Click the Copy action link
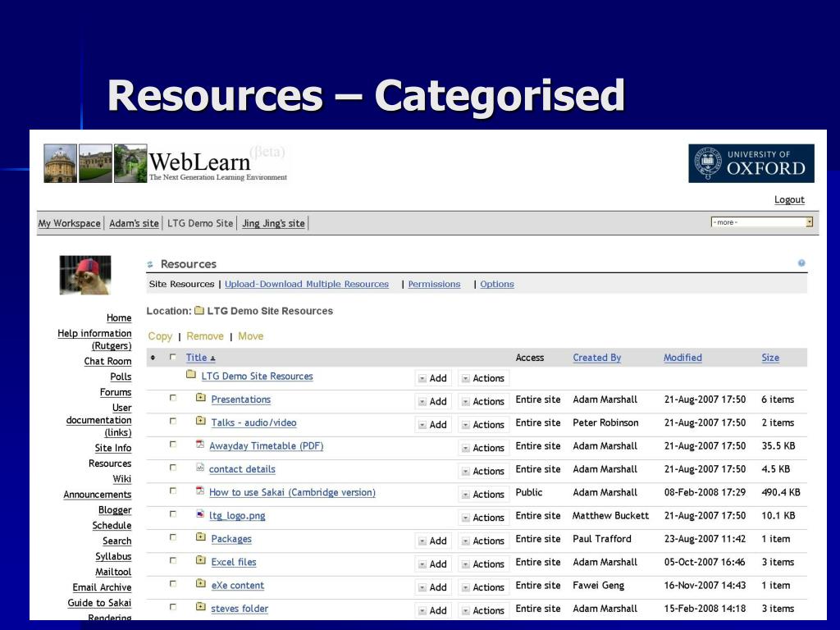Image resolution: width=840 pixels, height=630 pixels. (x=160, y=336)
